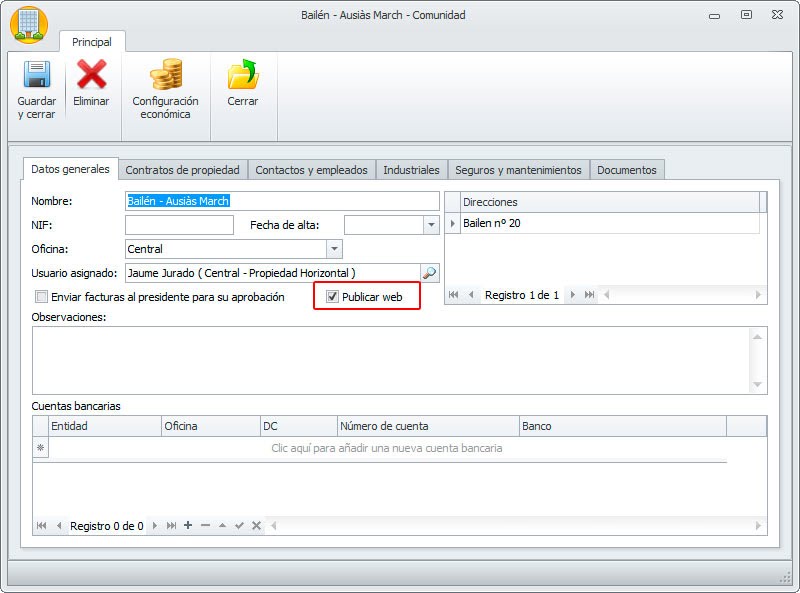The image size is (800, 593).
Task: Select the Bailen nº 20 address row
Action: (x=610, y=224)
